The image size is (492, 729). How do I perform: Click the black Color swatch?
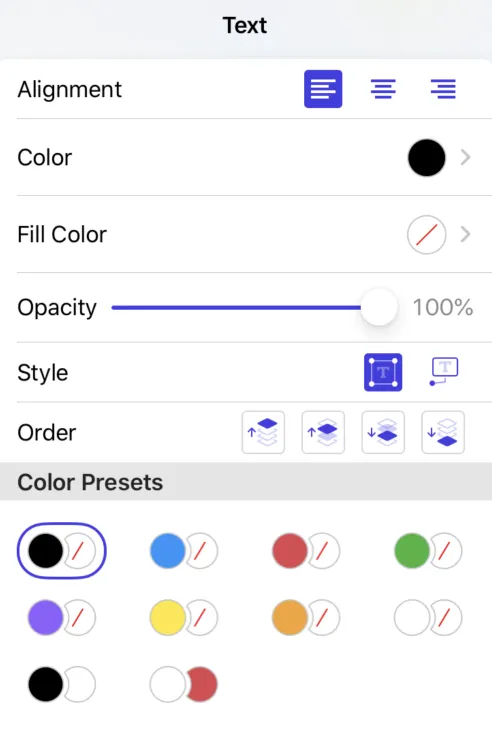(426, 158)
